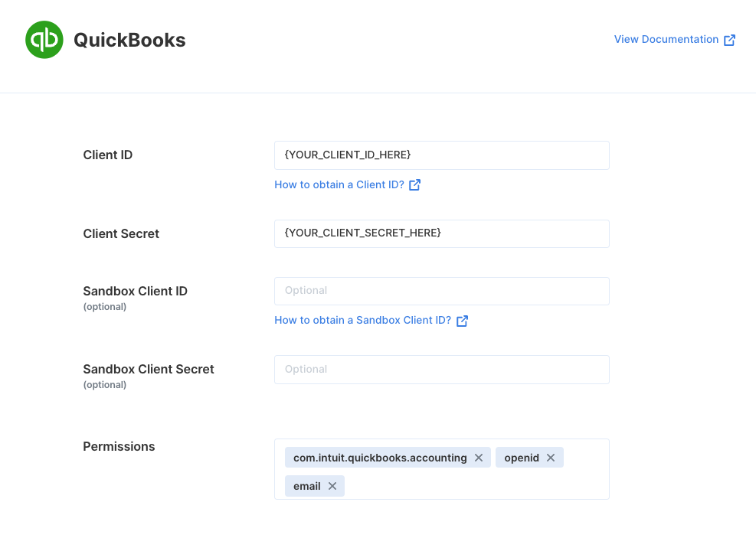Open How to obtain a Sandbox Client ID link

click(362, 321)
